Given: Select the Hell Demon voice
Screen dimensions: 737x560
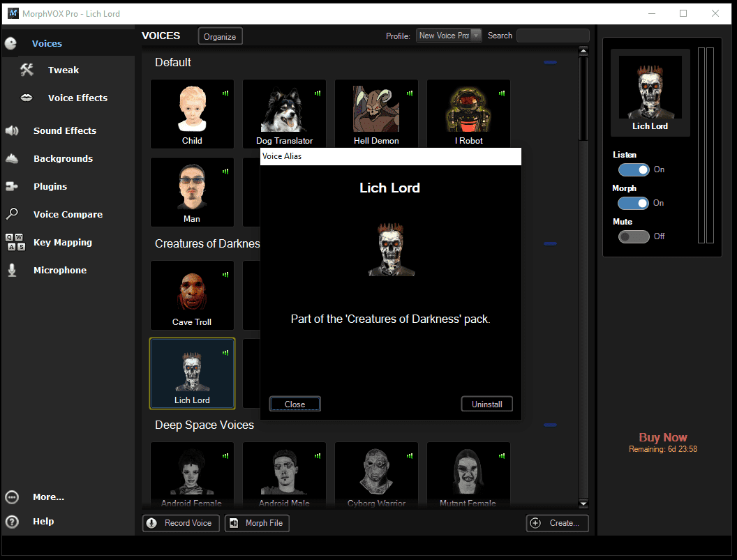Looking at the screenshot, I should click(x=376, y=114).
